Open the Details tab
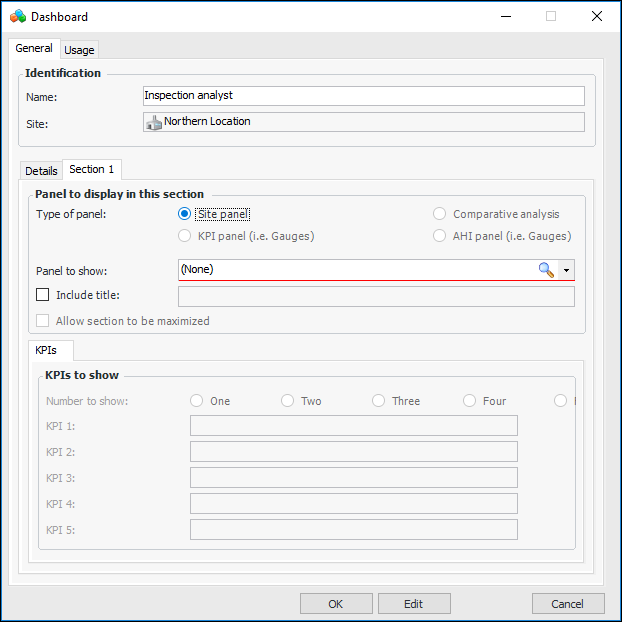 (41, 171)
